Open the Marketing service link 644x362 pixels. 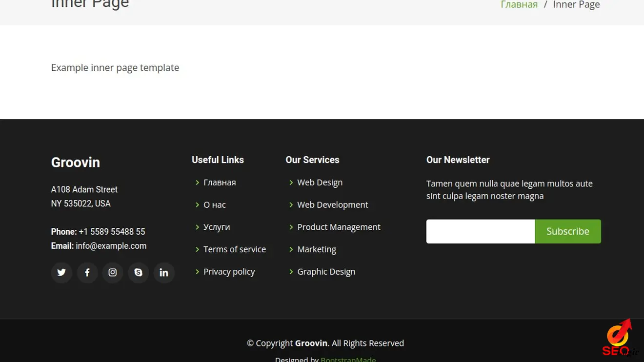click(x=317, y=249)
